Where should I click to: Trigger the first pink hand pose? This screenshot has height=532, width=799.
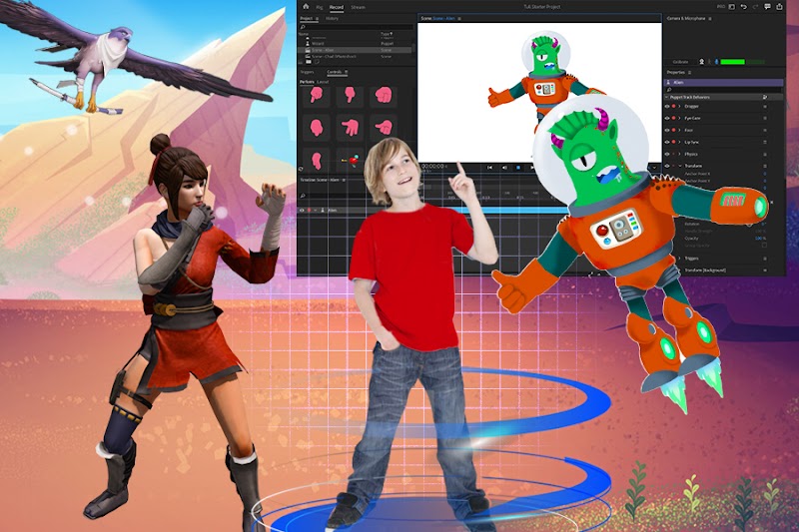pyautogui.click(x=316, y=95)
